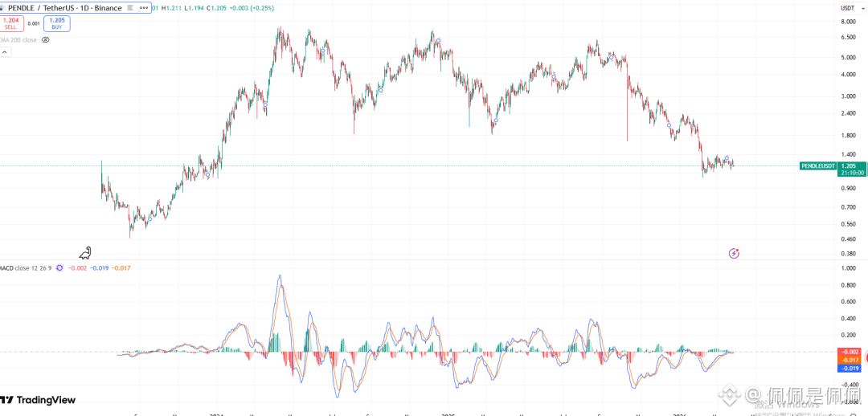868x416 pixels.
Task: Click the 0.400 MACD axis label
Action: coord(848,319)
